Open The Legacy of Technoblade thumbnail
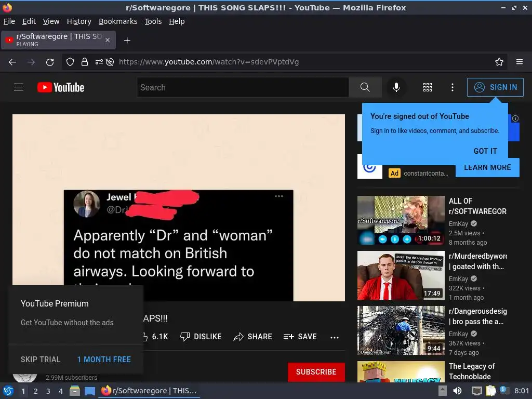Screen dimensions: 532x399 coord(401,371)
